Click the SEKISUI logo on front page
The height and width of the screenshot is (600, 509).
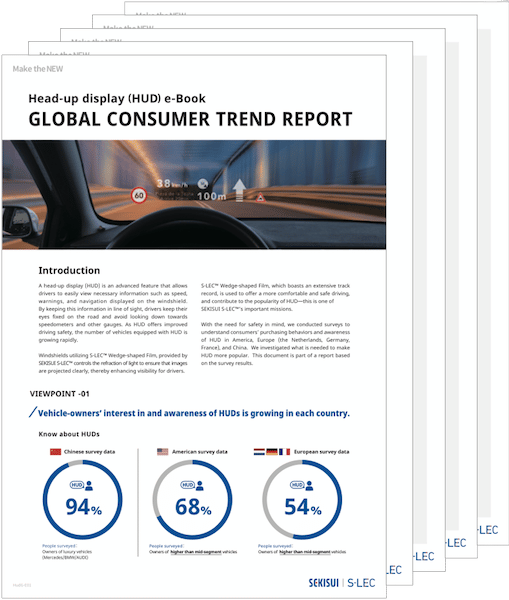(x=324, y=583)
